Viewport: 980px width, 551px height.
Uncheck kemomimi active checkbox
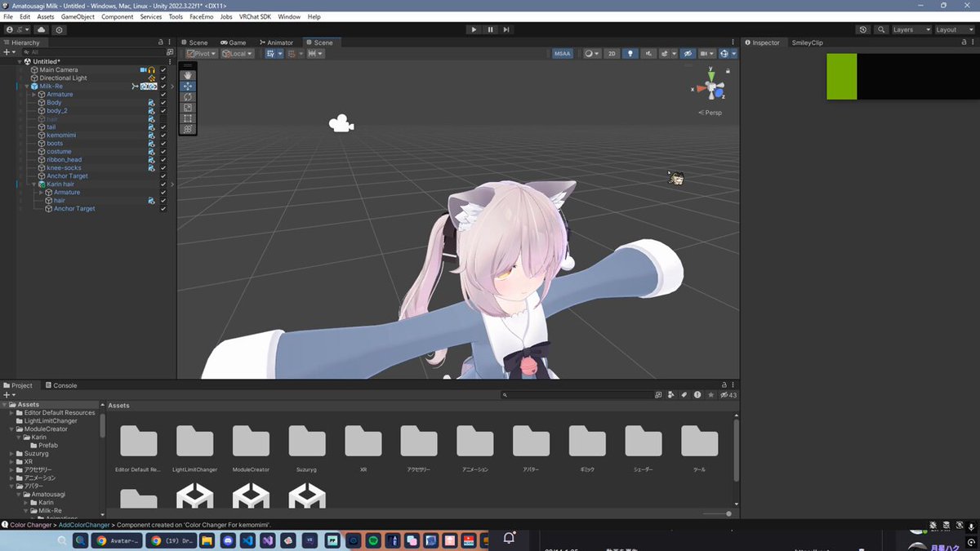click(x=163, y=136)
